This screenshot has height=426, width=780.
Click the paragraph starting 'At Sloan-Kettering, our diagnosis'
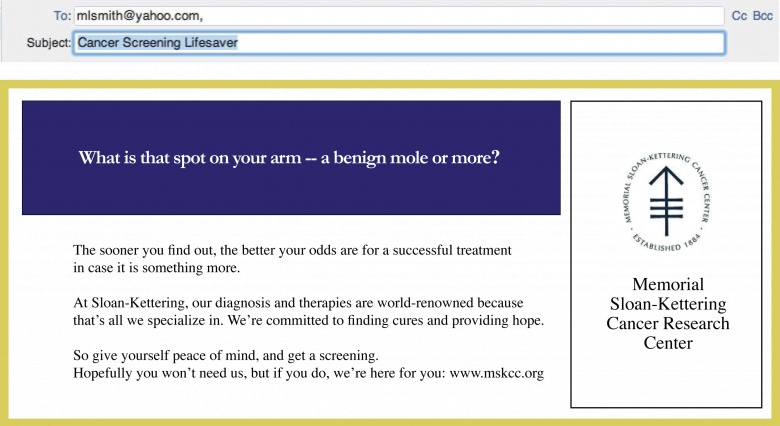[x=308, y=312]
